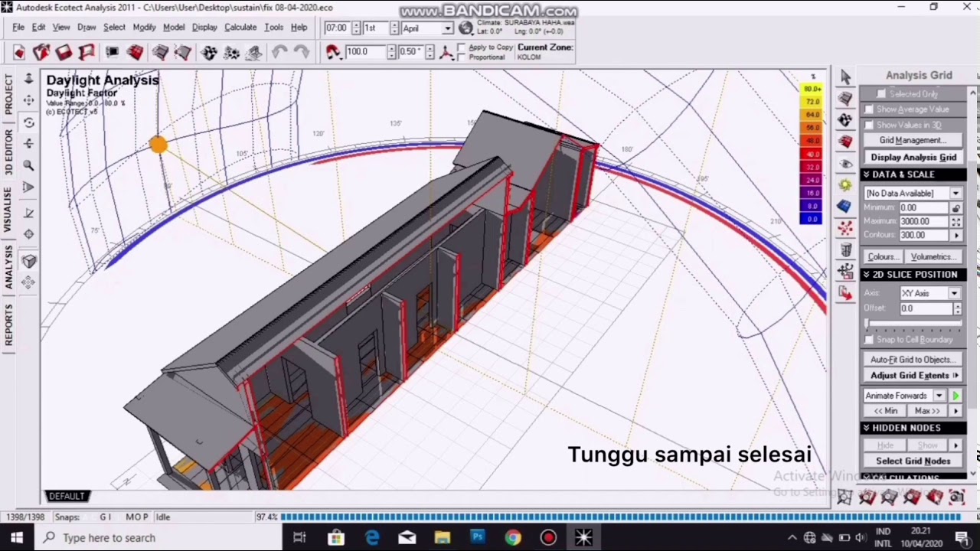
Task: Click the red 40.0 legend color swatch
Action: click(x=812, y=154)
